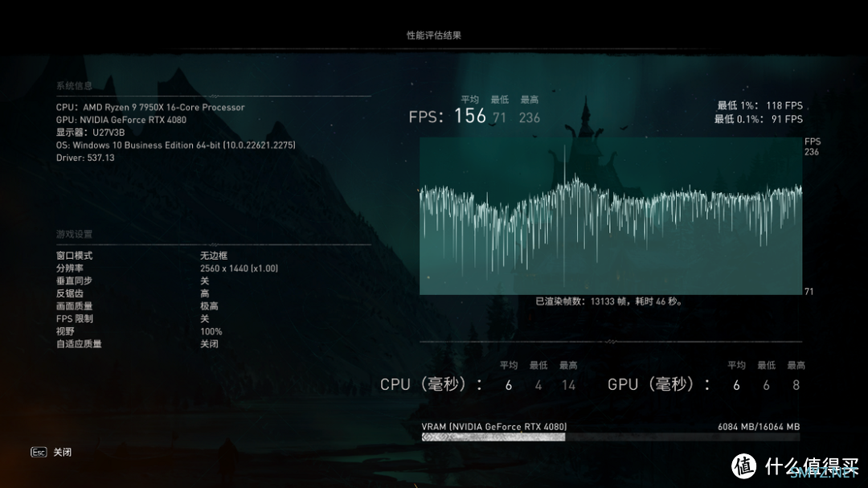Click the 最低 1% 118 FPS readout
Image resolution: width=868 pixels, height=488 pixels.
click(x=759, y=105)
